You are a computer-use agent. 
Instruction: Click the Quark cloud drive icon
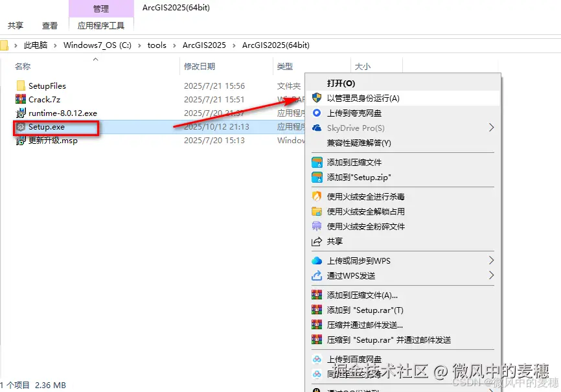(317, 113)
